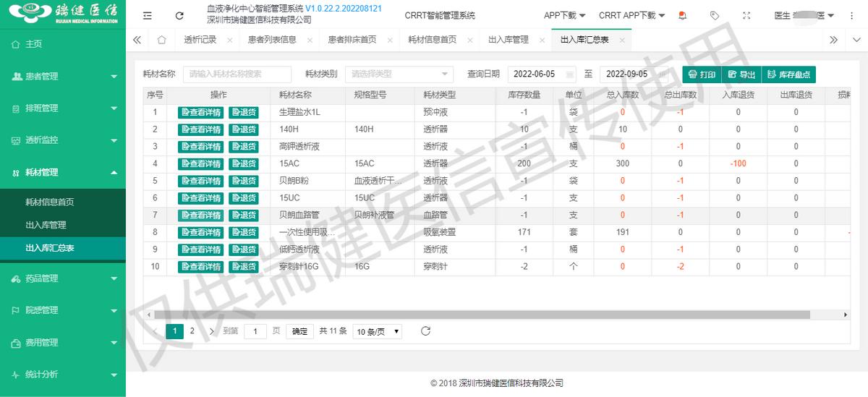Close the 患者排床首页 tab
Image resolution: width=868 pixels, height=397 pixels.
pos(390,40)
